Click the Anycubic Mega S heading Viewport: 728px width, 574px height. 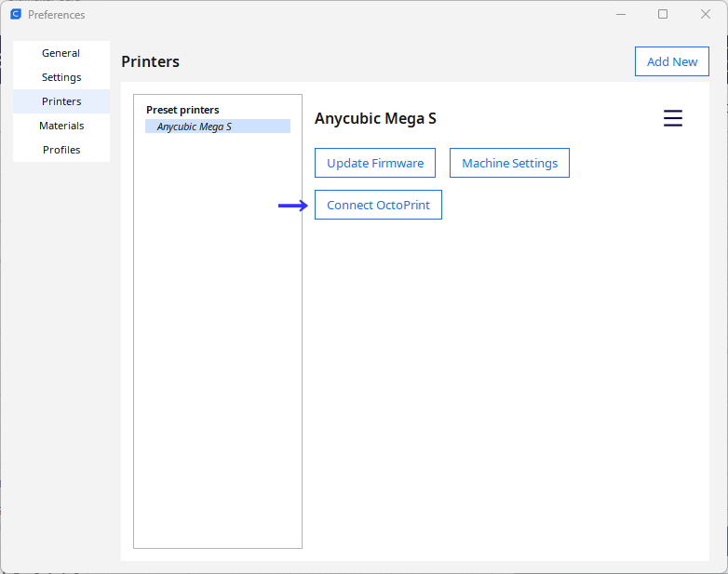(375, 118)
